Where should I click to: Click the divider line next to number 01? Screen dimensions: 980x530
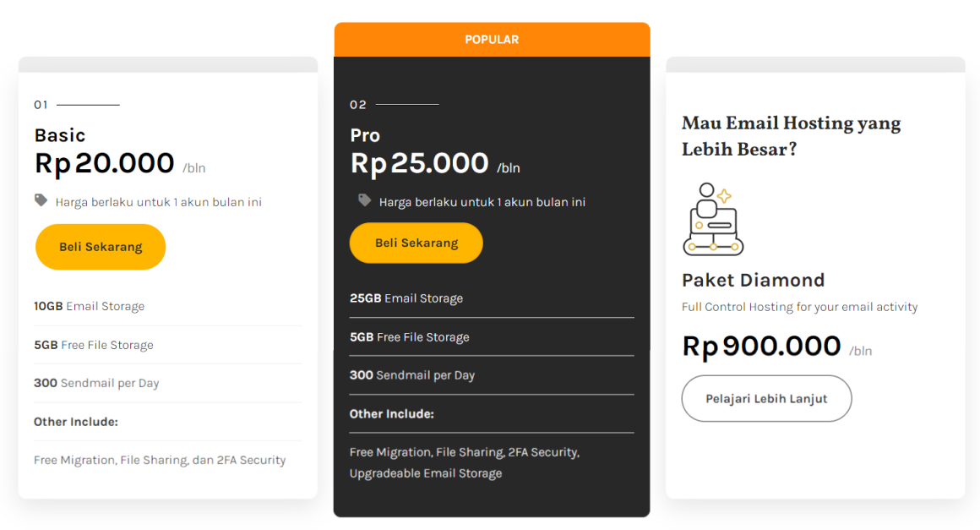tap(89, 104)
